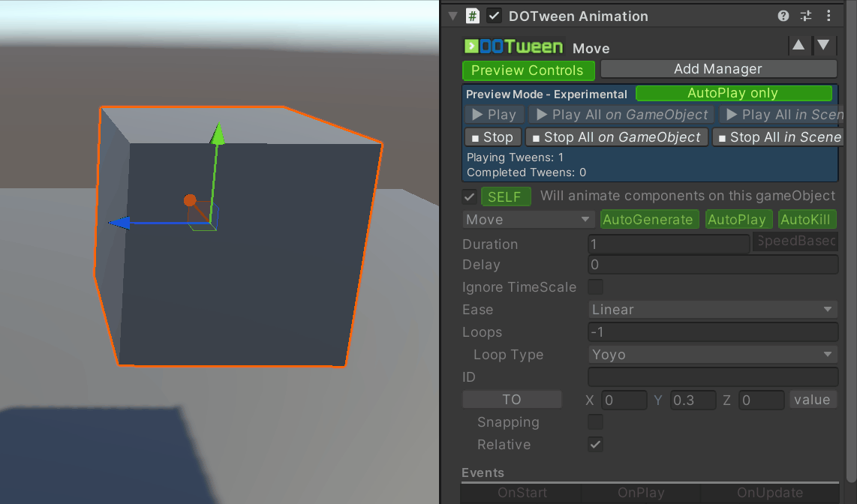Uncheck the Relative checkbox
This screenshot has width=857, height=504.
595,445
